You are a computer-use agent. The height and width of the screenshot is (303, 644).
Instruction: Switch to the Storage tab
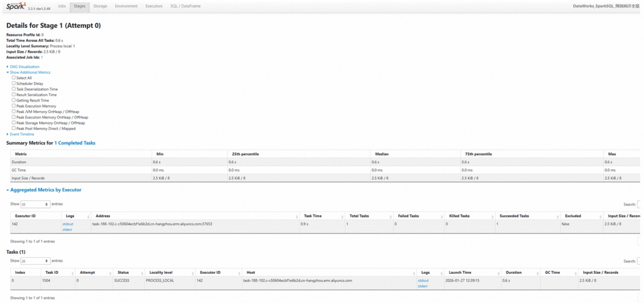coord(100,6)
